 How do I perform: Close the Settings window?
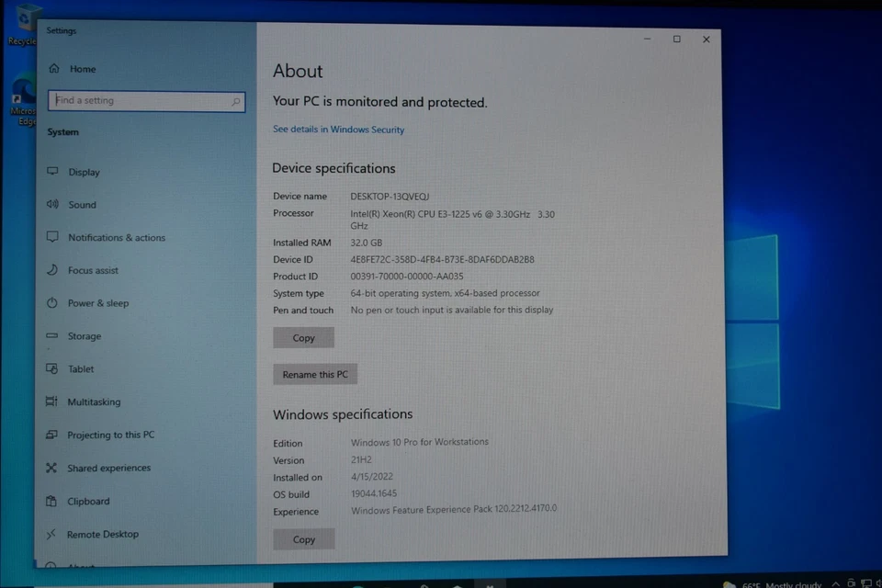(x=707, y=40)
